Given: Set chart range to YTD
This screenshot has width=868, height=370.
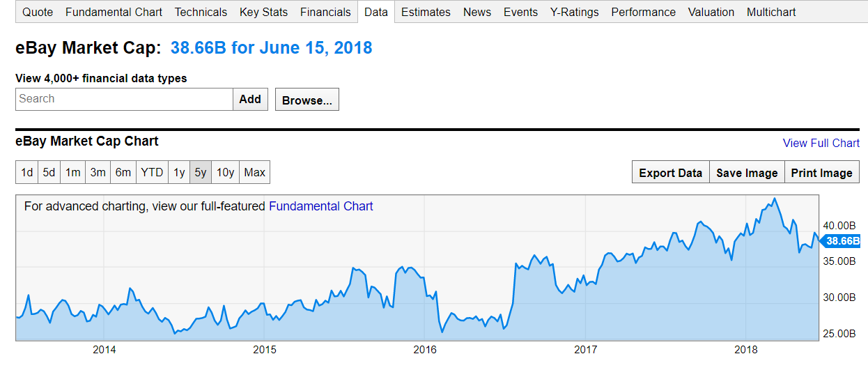Looking at the screenshot, I should (152, 172).
